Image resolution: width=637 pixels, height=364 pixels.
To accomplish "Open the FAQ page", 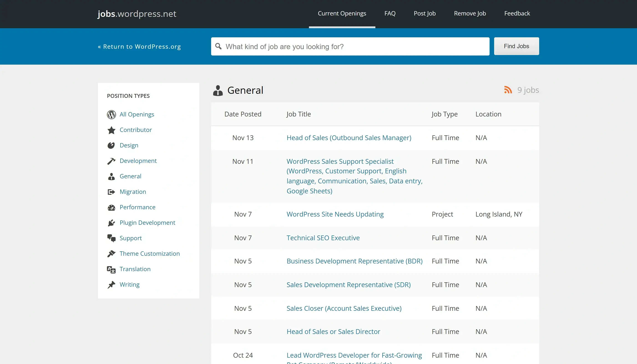I will [x=390, y=13].
